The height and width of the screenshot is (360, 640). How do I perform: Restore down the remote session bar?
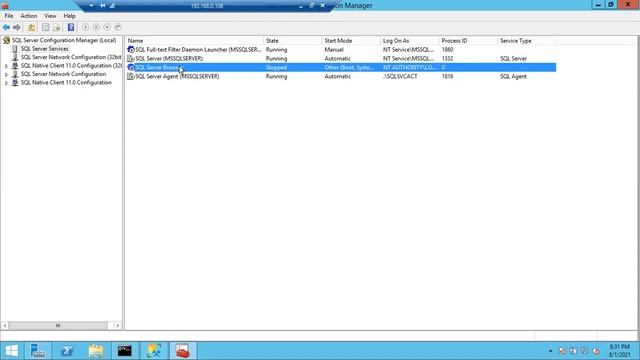(311, 6)
